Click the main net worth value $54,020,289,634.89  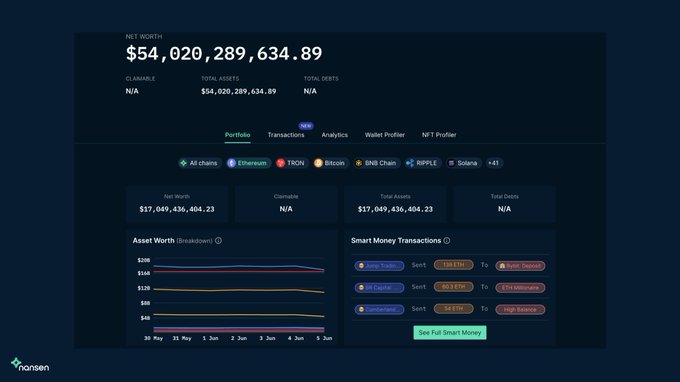224,54
